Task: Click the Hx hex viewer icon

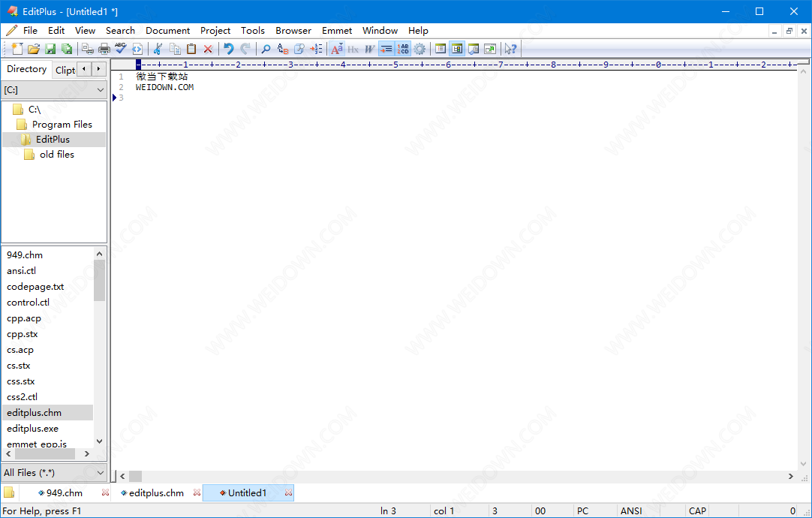Action: pos(353,49)
